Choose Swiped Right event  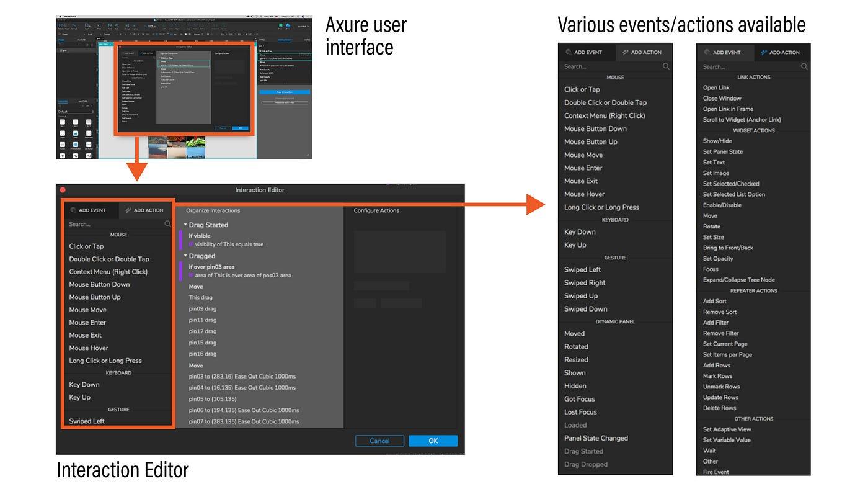(585, 283)
